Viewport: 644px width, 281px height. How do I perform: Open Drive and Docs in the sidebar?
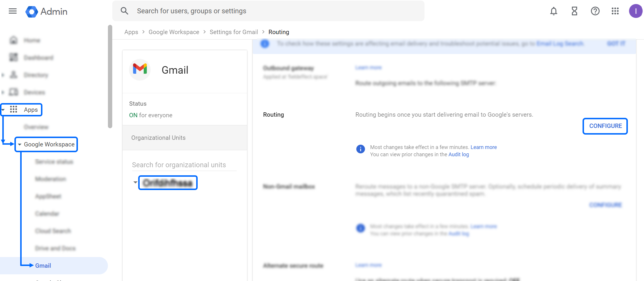click(55, 248)
